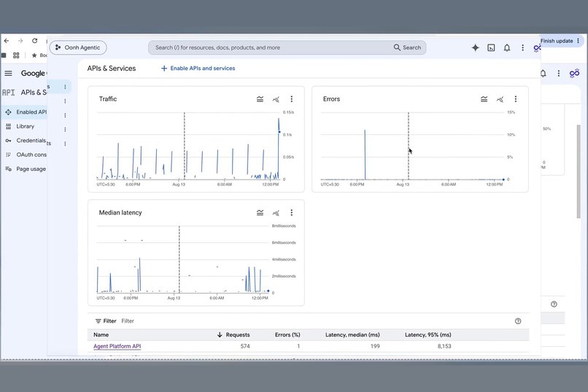
Task: Sort table by Name column header
Action: [x=101, y=334]
